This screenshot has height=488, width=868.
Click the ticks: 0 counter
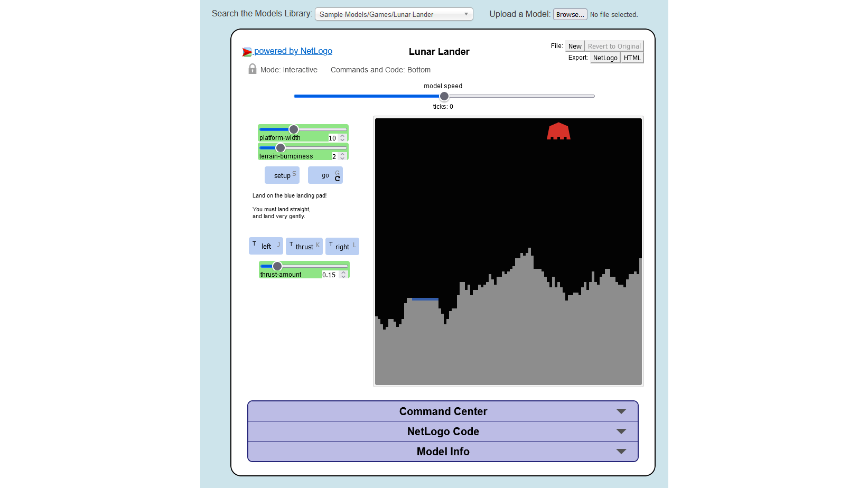coord(443,107)
